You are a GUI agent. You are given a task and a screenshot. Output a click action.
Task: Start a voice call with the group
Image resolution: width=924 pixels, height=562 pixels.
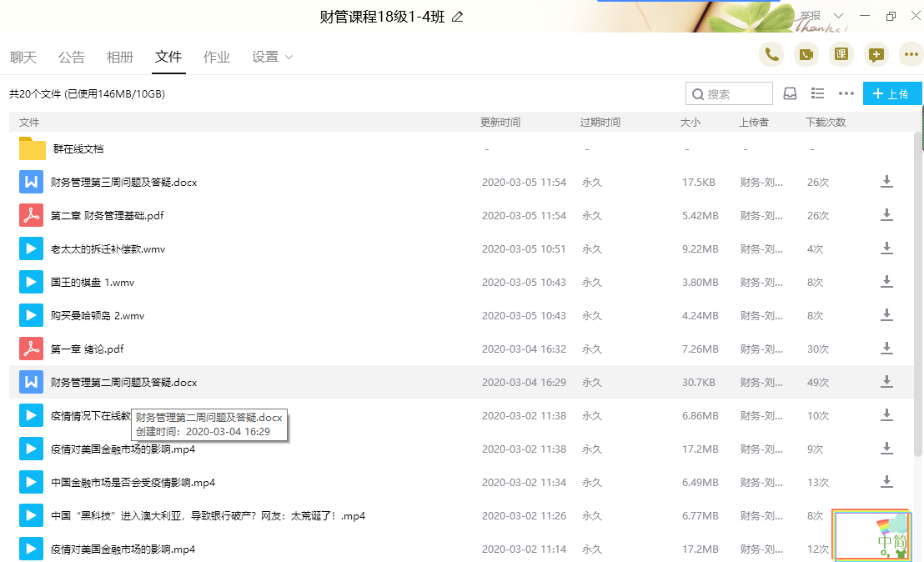point(771,55)
